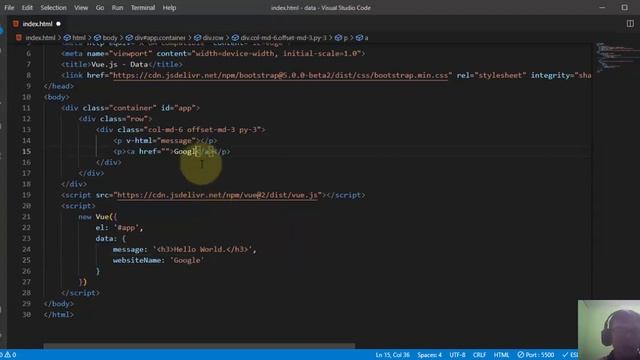The width and height of the screenshot is (640, 360).
Task: Open the Edit menu
Action: click(x=27, y=8)
